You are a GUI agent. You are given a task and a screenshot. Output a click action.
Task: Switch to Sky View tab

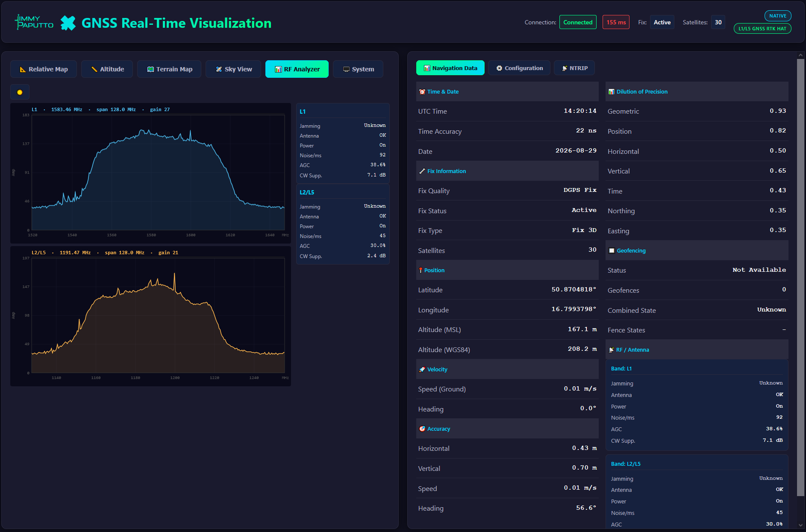233,69
